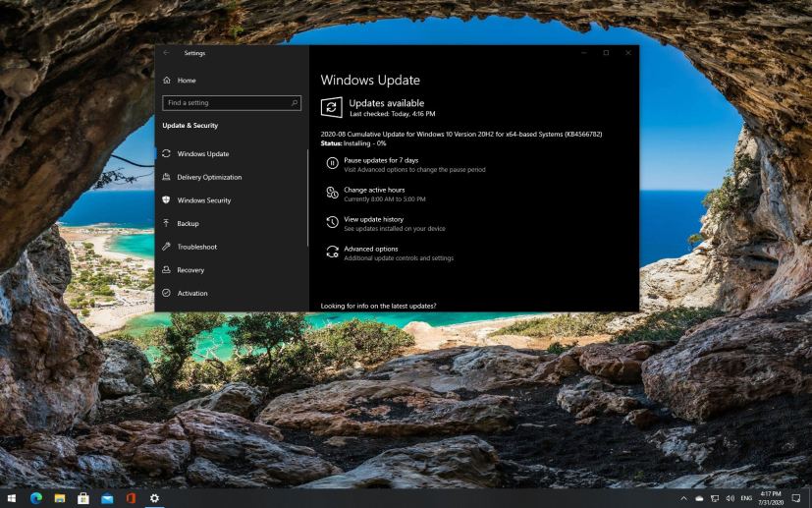
Task: Open Activation settings
Action: click(192, 294)
